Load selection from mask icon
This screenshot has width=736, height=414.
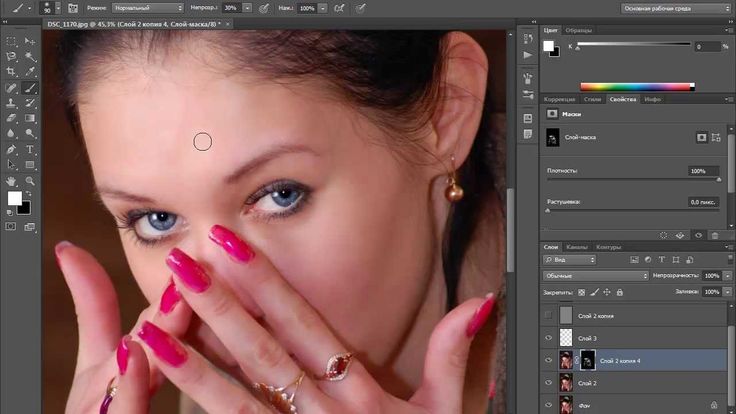663,236
